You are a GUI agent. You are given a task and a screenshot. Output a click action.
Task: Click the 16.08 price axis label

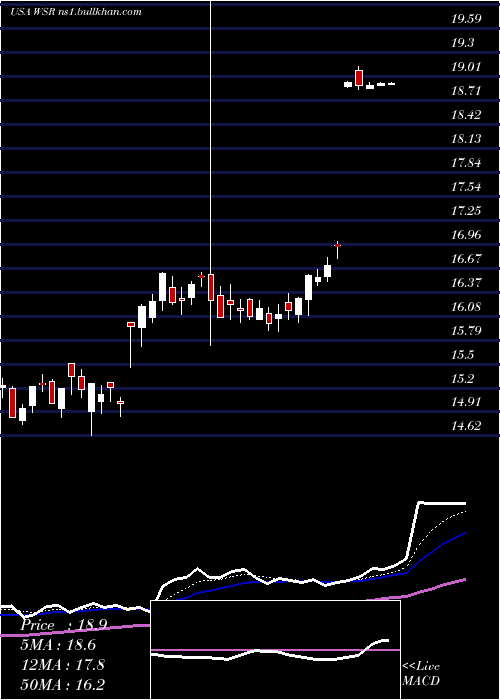point(466,307)
